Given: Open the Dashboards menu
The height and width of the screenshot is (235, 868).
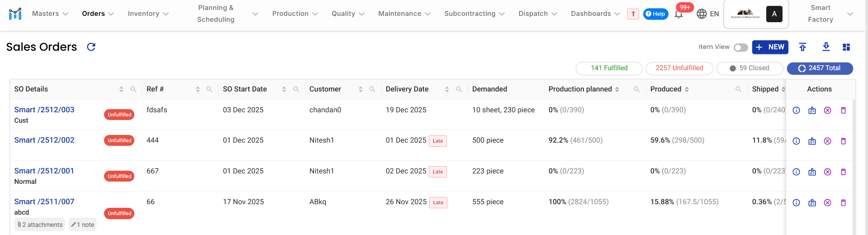Looking at the screenshot, I should coord(595,14).
